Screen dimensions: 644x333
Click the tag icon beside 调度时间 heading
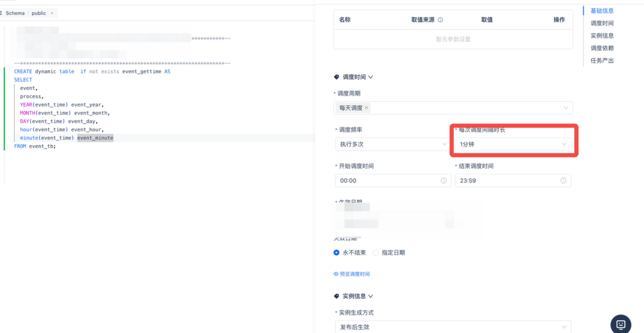336,77
